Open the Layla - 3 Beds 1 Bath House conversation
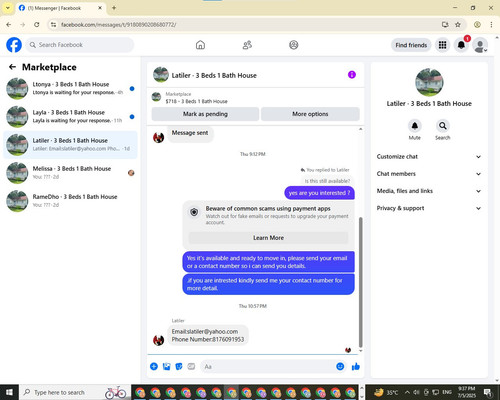This screenshot has width=500, height=400. tap(70, 117)
